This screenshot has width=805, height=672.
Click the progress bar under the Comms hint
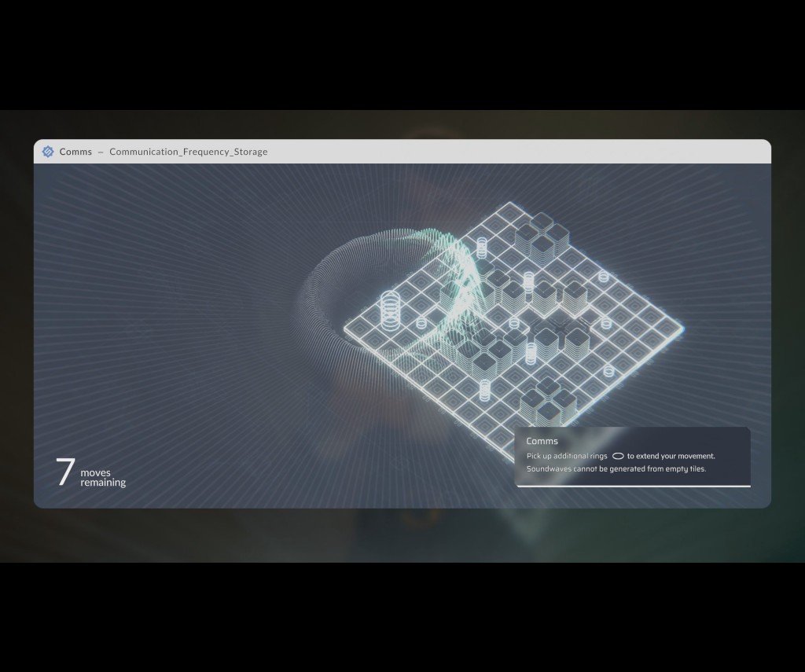[x=633, y=486]
